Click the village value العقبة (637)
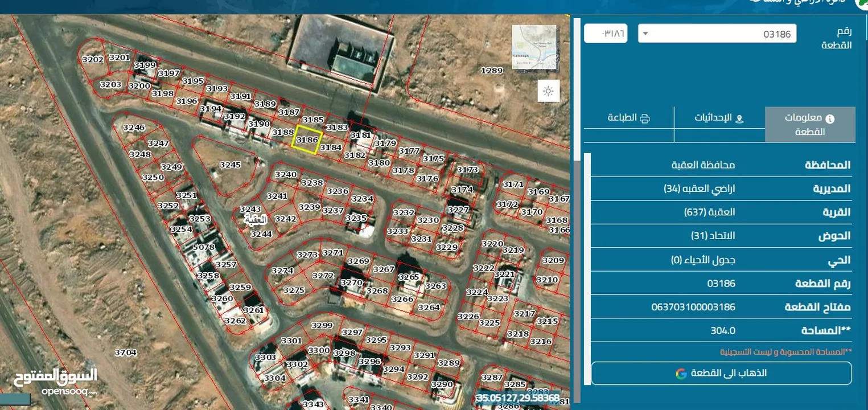868x410 pixels. [x=709, y=212]
